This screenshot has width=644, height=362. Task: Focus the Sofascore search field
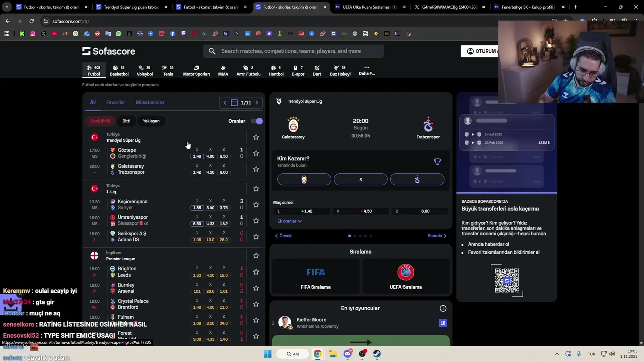pyautogui.click(x=294, y=51)
